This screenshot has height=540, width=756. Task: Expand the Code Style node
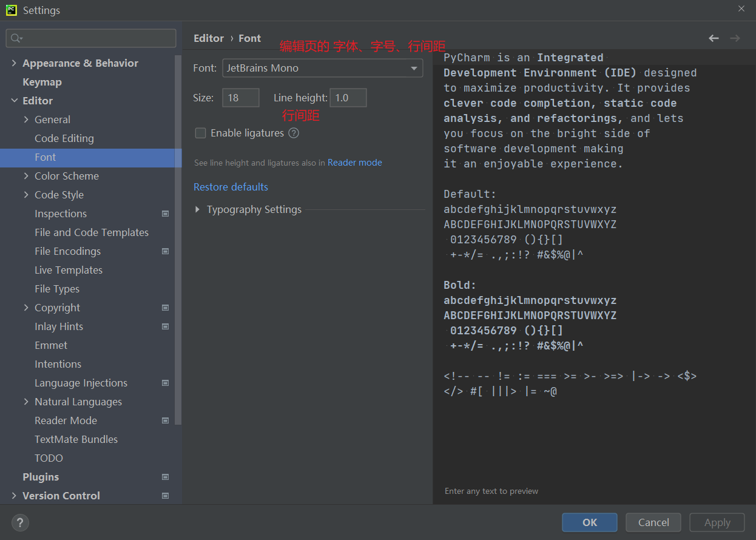coord(26,195)
